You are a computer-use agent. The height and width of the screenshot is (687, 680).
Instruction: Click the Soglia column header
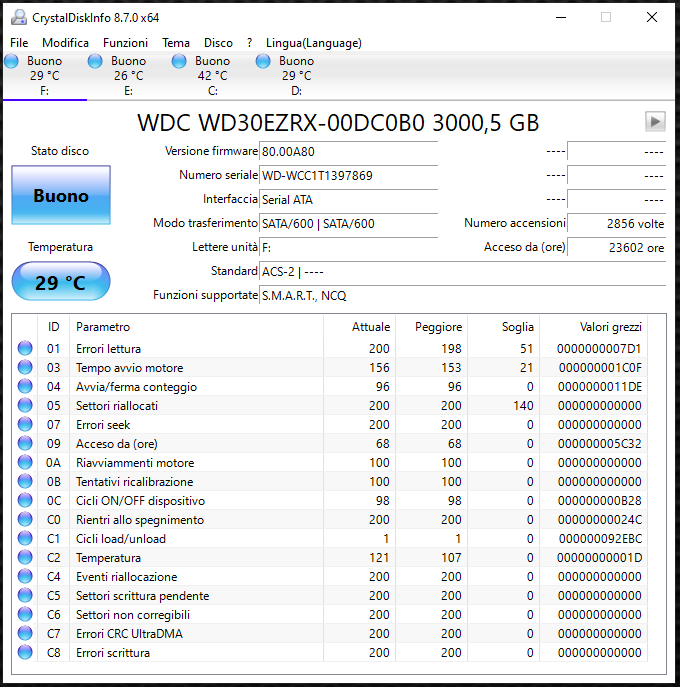(x=503, y=327)
